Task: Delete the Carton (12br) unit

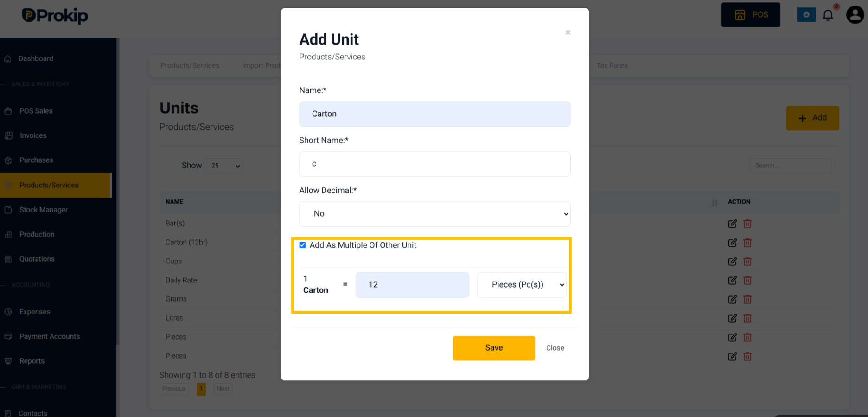Action: [747, 243]
